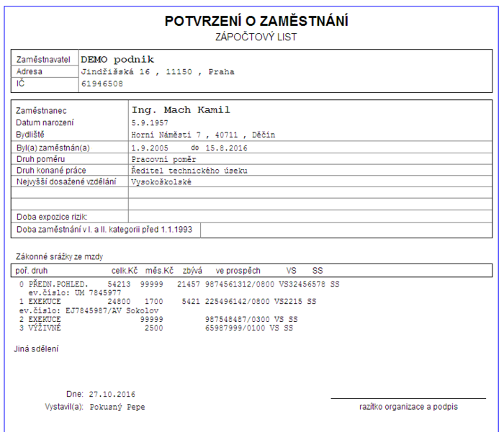504x432 pixels.
Task: Click the heading 'Zákonné srážky ze mzdy'
Action: [60, 256]
